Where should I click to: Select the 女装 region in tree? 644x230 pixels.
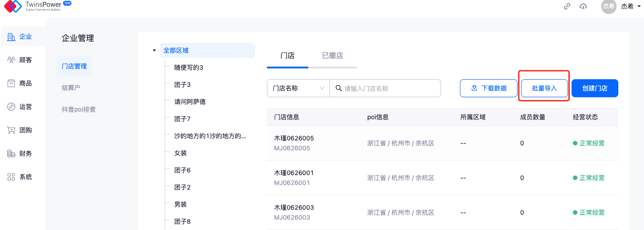tap(180, 153)
